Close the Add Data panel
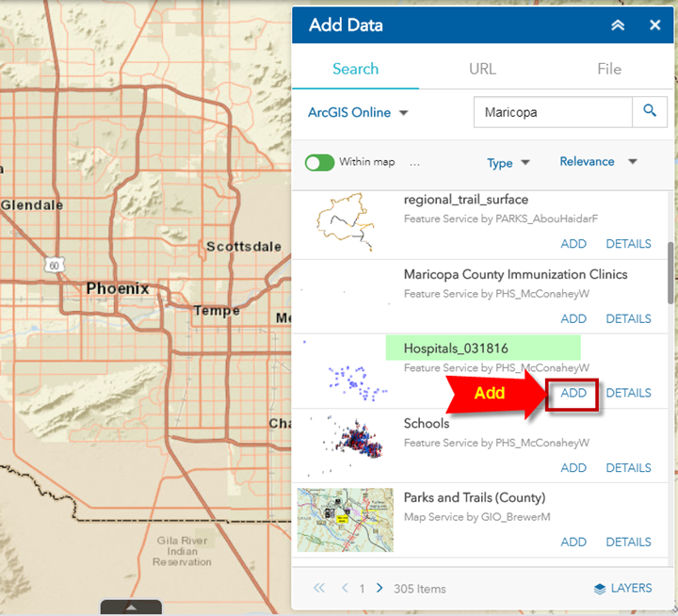 654,25
